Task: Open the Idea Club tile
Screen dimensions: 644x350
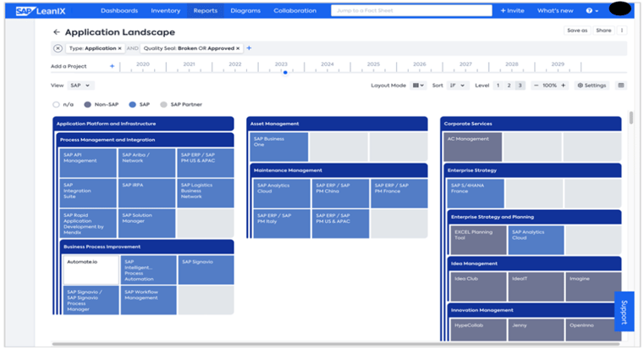Action: 478,286
